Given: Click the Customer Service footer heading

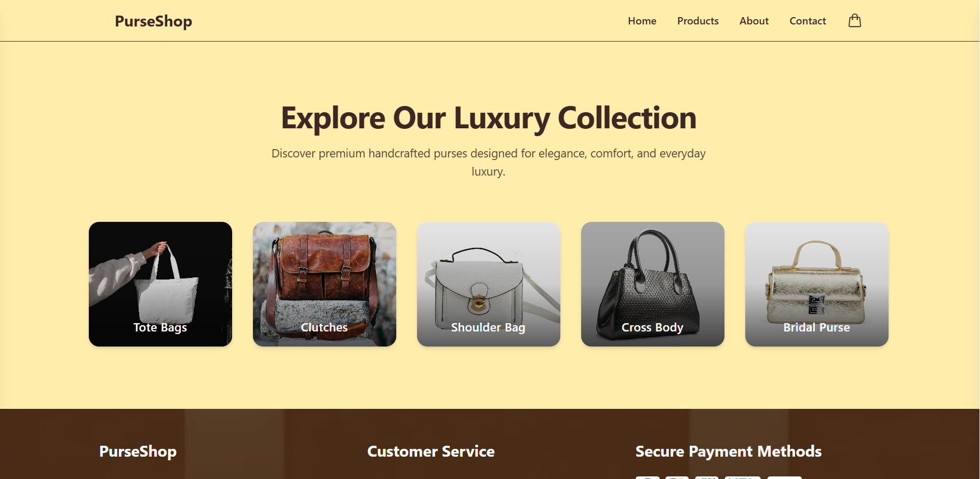Looking at the screenshot, I should pyautogui.click(x=431, y=451).
